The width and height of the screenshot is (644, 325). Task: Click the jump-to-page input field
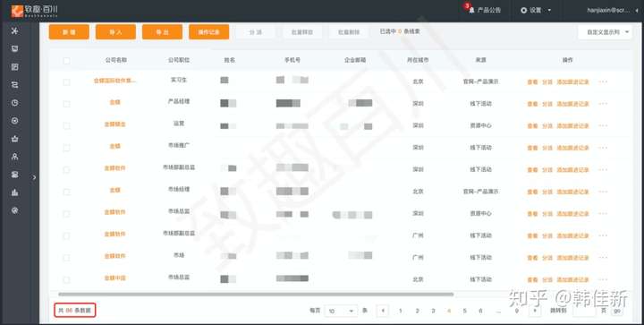coord(584,311)
